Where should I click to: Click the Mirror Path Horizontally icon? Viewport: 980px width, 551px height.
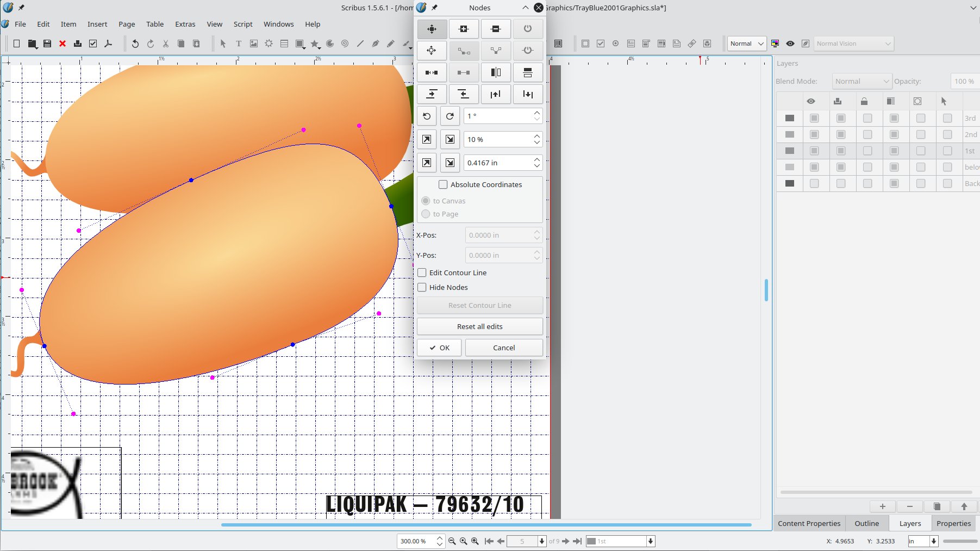pyautogui.click(x=496, y=72)
